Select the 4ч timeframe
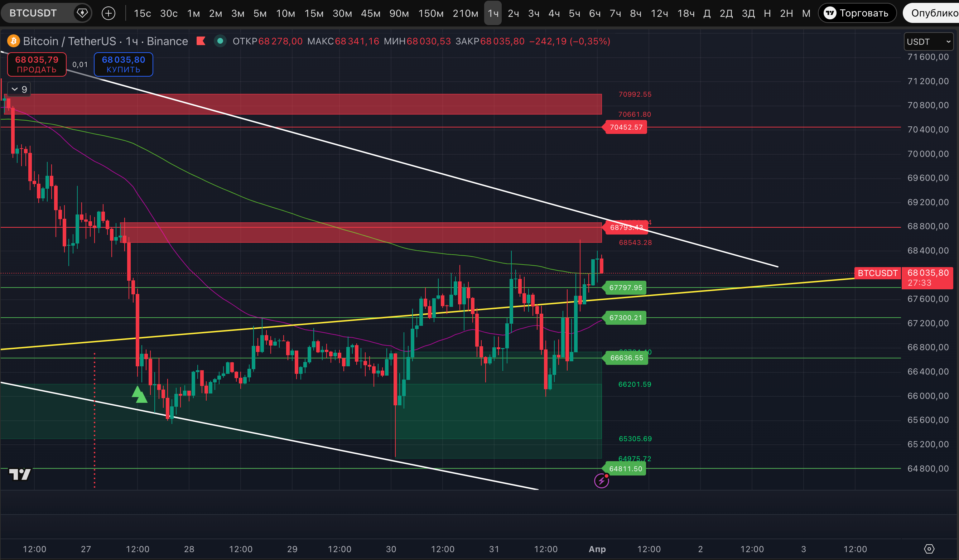Screen dimensions: 959x560 (554, 13)
